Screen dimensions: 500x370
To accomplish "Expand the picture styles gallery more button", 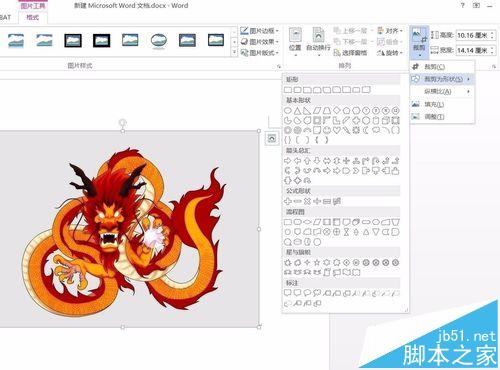I will click(234, 52).
